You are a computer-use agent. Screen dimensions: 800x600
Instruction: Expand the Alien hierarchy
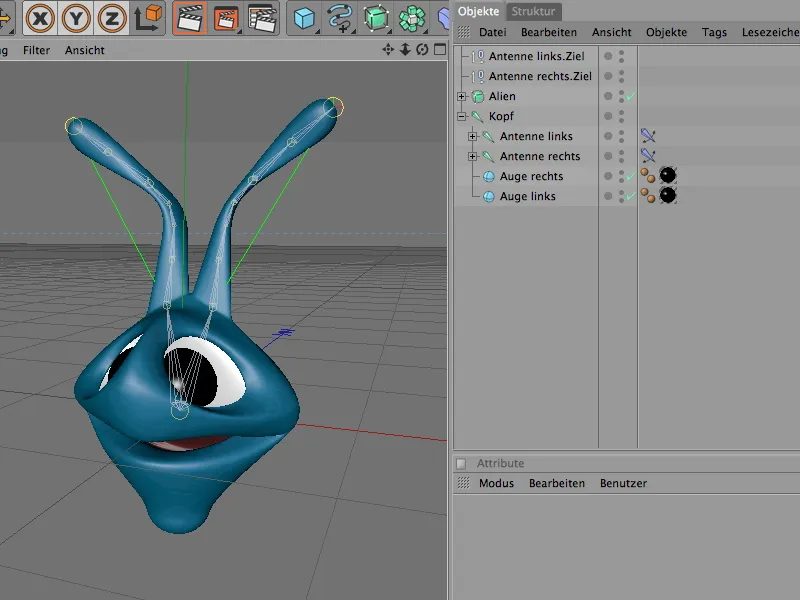click(461, 96)
